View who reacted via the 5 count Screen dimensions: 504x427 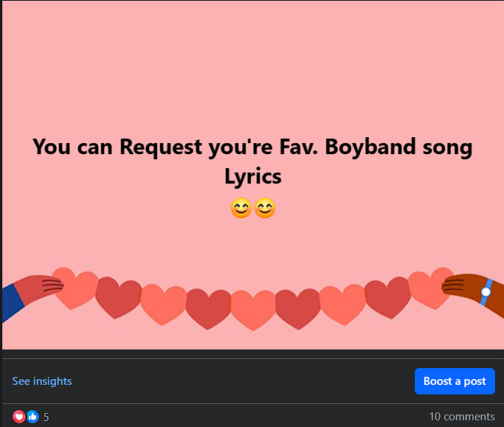(46, 417)
